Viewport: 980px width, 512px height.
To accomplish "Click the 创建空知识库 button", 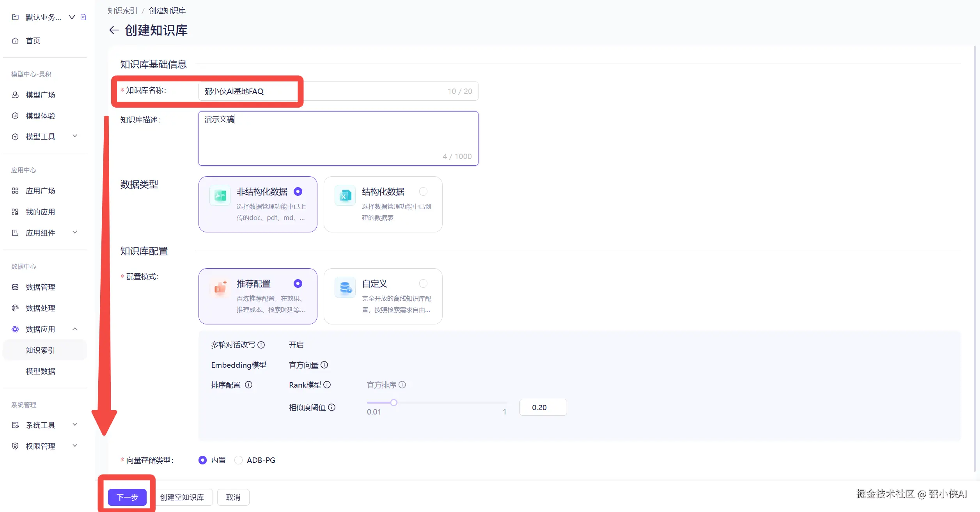I will pos(182,497).
